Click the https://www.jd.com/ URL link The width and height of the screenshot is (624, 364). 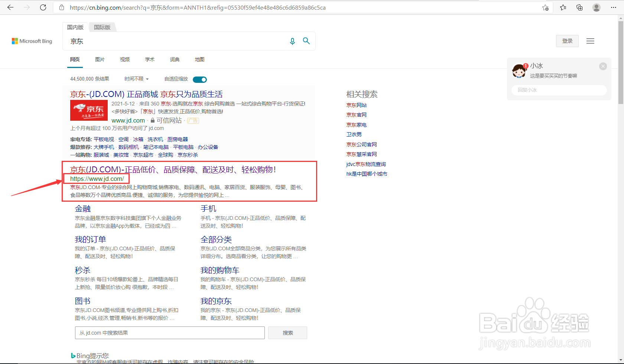tap(97, 179)
